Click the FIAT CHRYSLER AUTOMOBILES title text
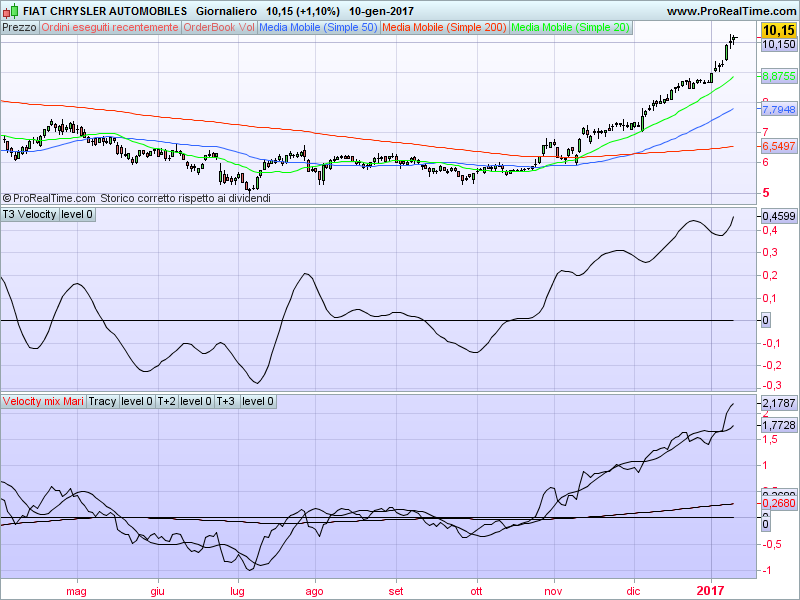The height and width of the screenshot is (600, 800). (x=105, y=11)
